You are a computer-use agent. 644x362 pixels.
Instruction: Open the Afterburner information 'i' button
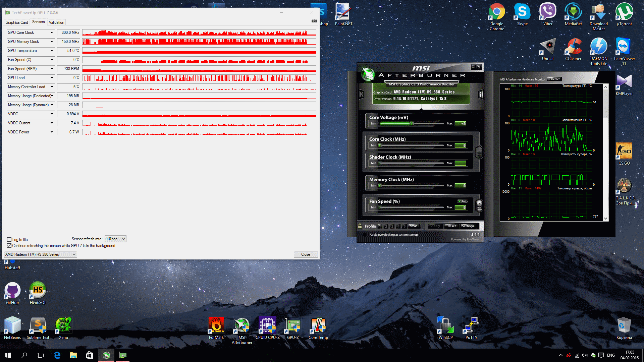481,95
